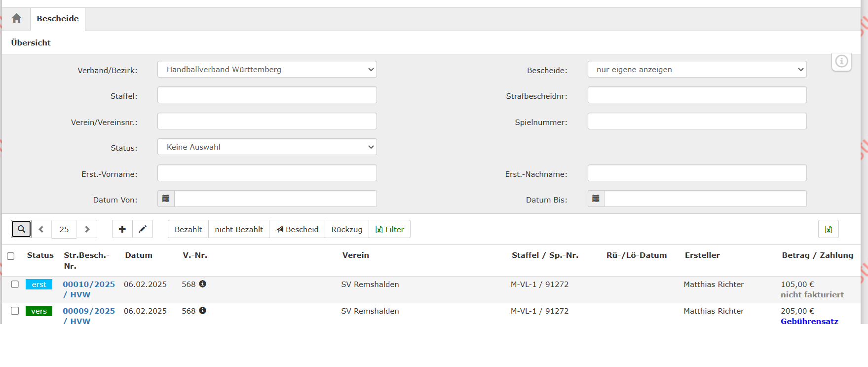Image resolution: width=868 pixels, height=367 pixels.
Task: Open the Bescheide filter dropdown
Action: click(697, 70)
